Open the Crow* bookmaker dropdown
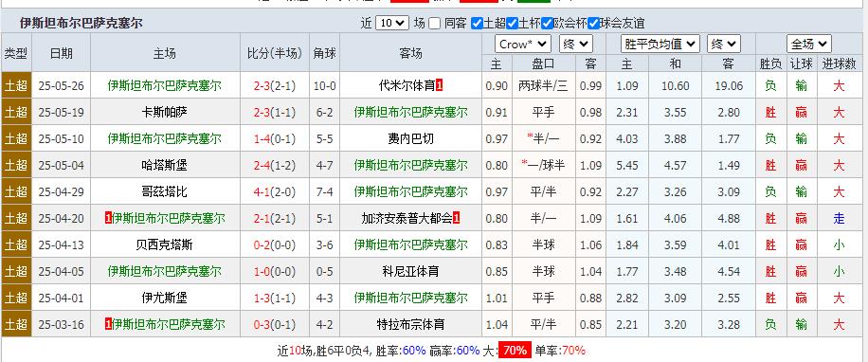 point(523,45)
